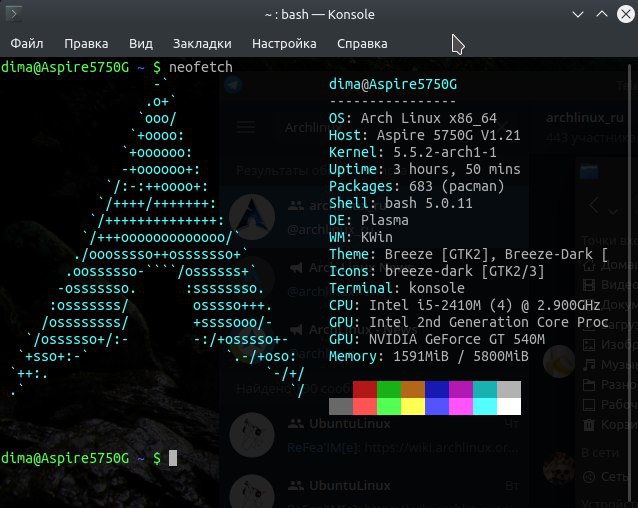Open the Arch Linux avatar chat in Telegram
The image size is (638, 508).
376,218
